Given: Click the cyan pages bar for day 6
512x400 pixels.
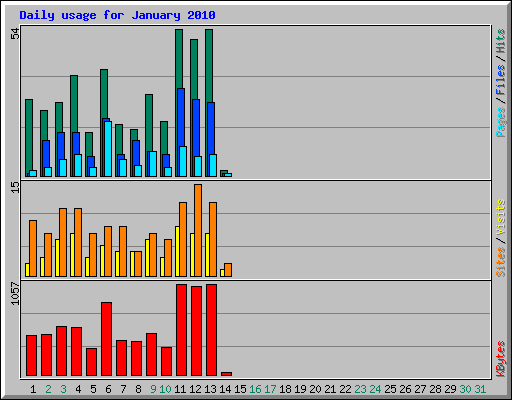Looking at the screenshot, I should [x=108, y=149].
